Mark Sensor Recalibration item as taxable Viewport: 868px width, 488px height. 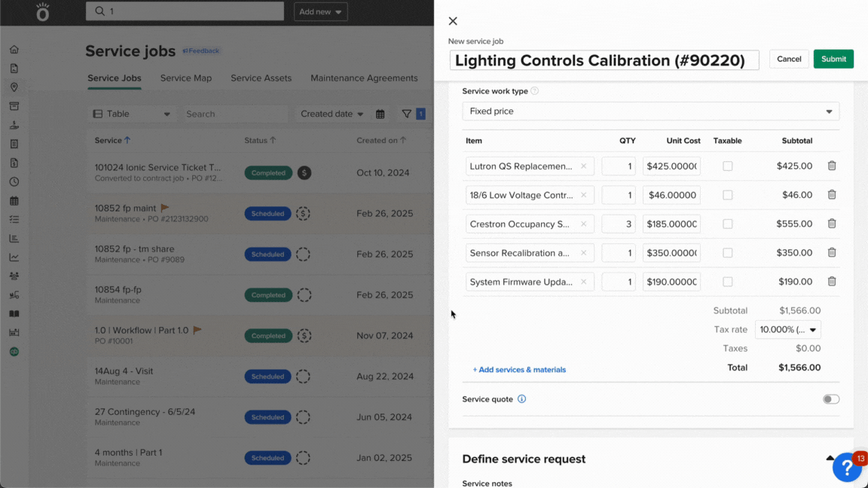pyautogui.click(x=727, y=253)
